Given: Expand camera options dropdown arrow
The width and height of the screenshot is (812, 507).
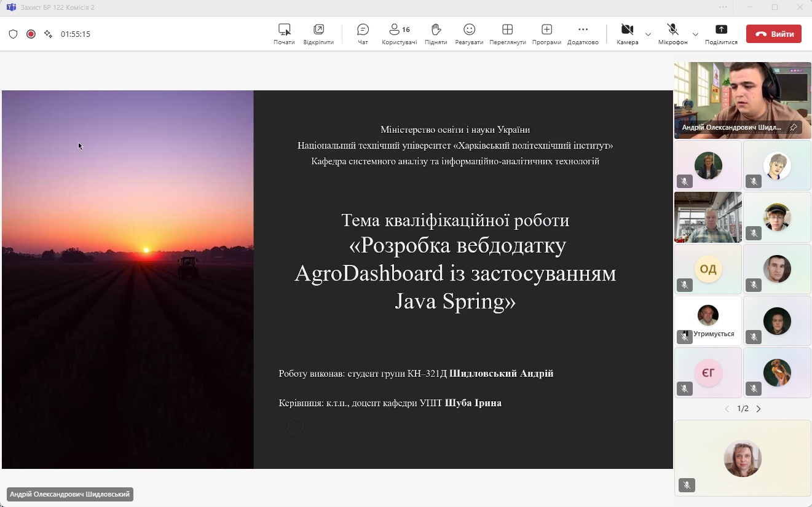Looking at the screenshot, I should click(x=648, y=34).
